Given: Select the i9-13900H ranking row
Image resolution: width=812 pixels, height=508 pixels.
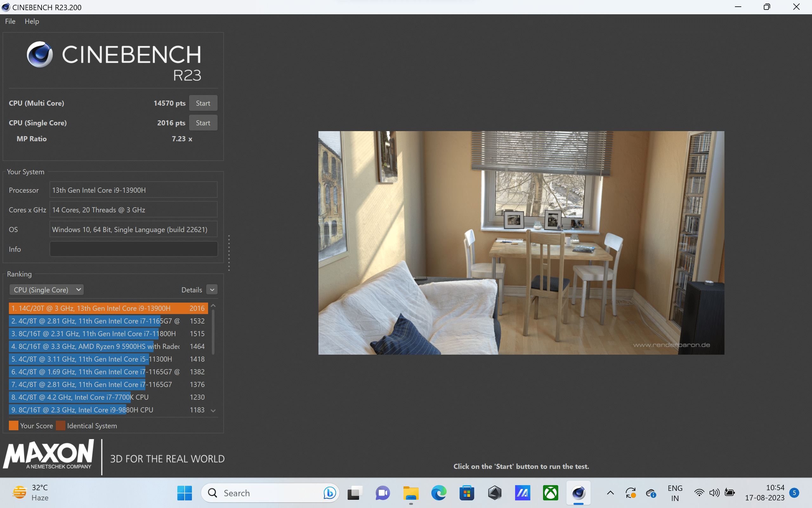Looking at the screenshot, I should (108, 308).
